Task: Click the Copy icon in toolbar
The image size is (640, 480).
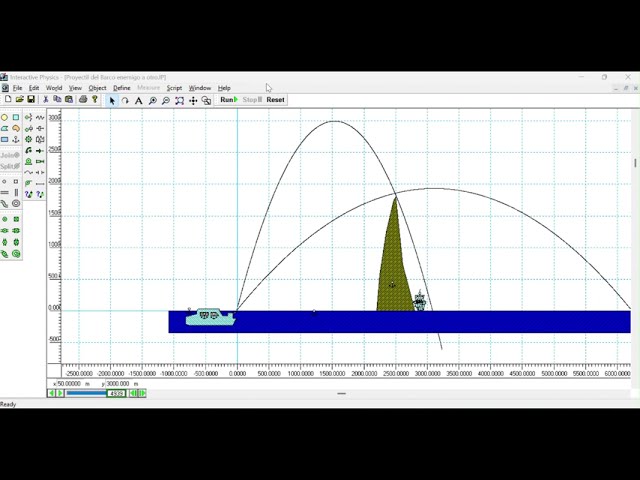Action: tap(57, 99)
